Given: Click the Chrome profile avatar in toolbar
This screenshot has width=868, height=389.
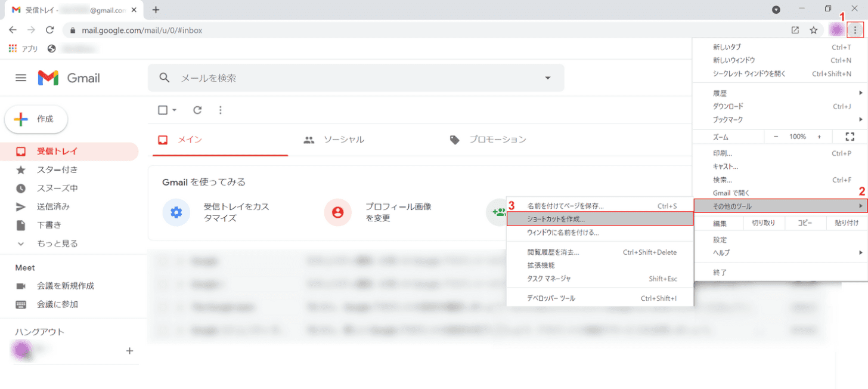Looking at the screenshot, I should pyautogui.click(x=836, y=30).
